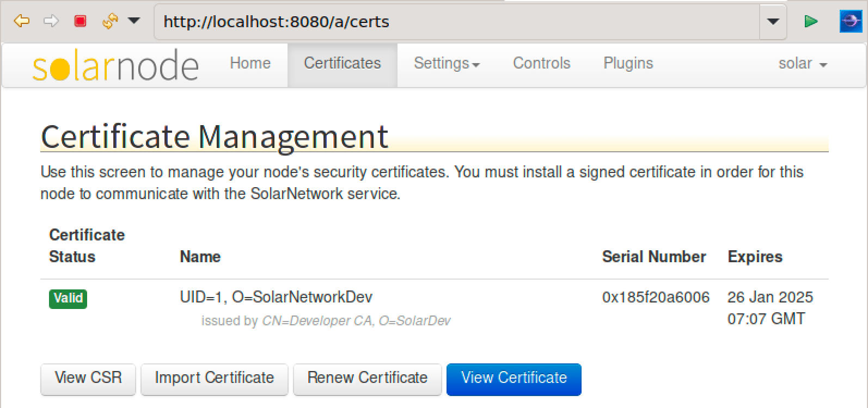Expand the URL history dropdown arrow
The image size is (868, 408).
click(x=773, y=22)
